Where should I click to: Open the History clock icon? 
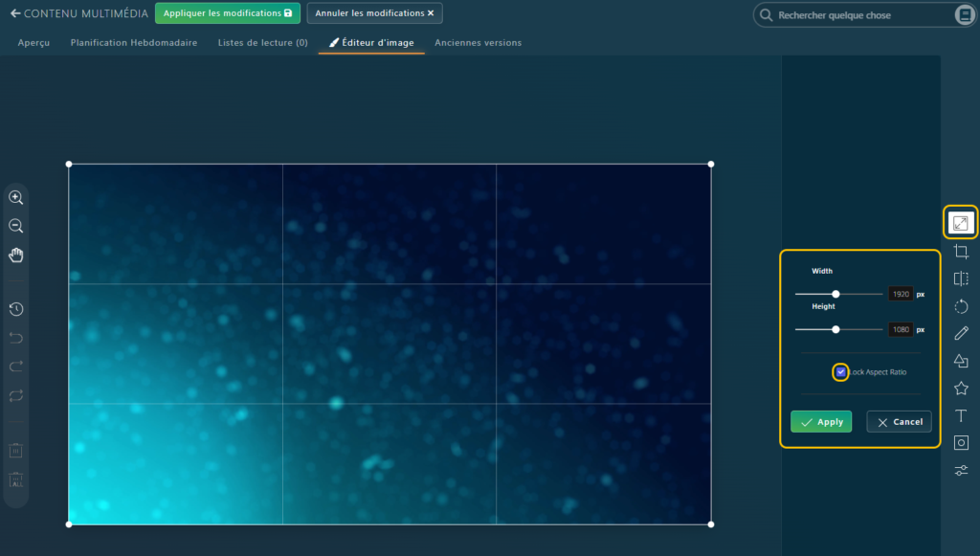point(16,309)
